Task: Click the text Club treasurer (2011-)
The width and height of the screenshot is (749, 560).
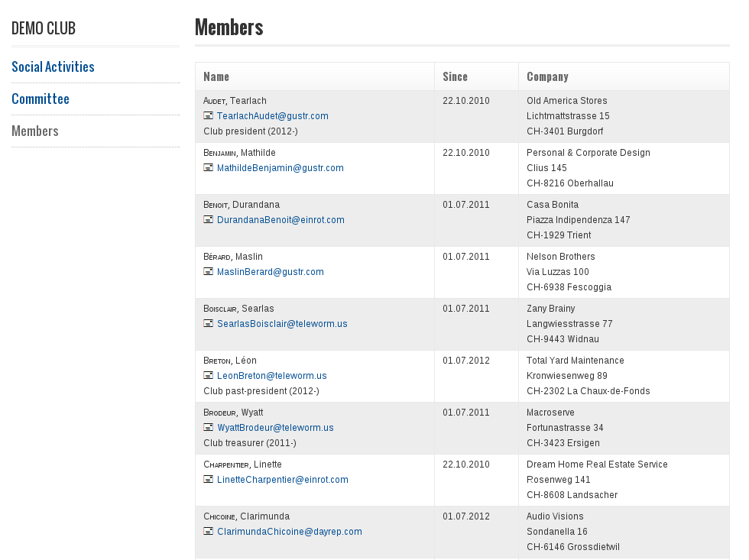Action: pos(250,443)
